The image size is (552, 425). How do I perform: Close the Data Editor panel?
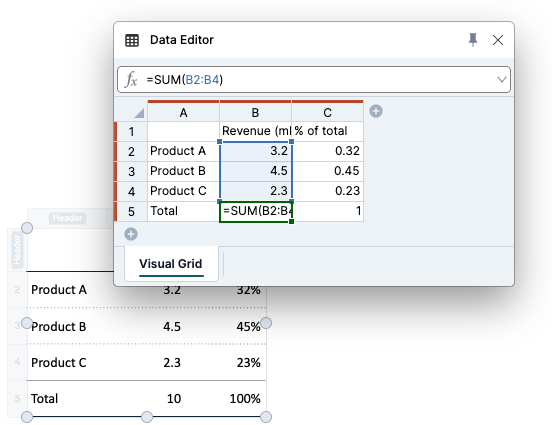(x=498, y=40)
